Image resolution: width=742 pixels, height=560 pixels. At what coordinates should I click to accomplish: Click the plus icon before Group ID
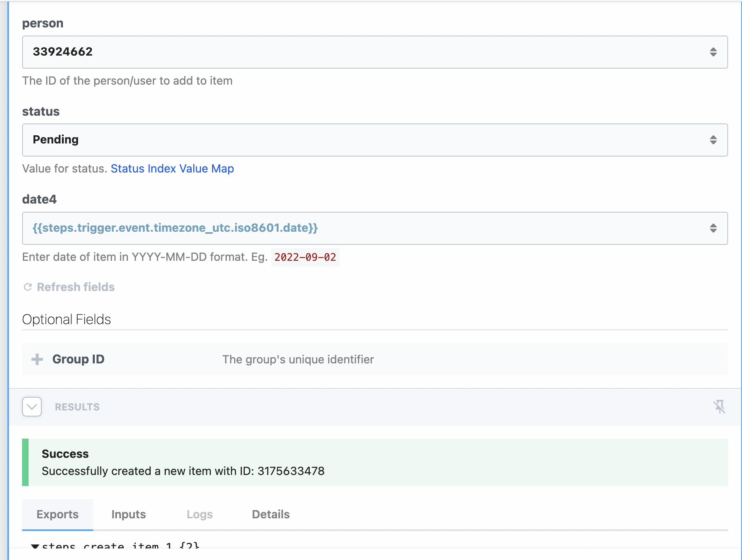pyautogui.click(x=36, y=359)
